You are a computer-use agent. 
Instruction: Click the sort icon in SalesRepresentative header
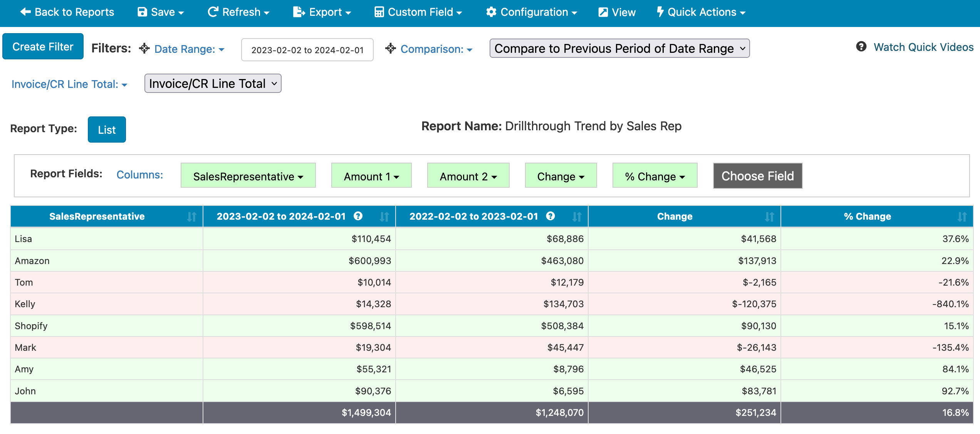191,217
